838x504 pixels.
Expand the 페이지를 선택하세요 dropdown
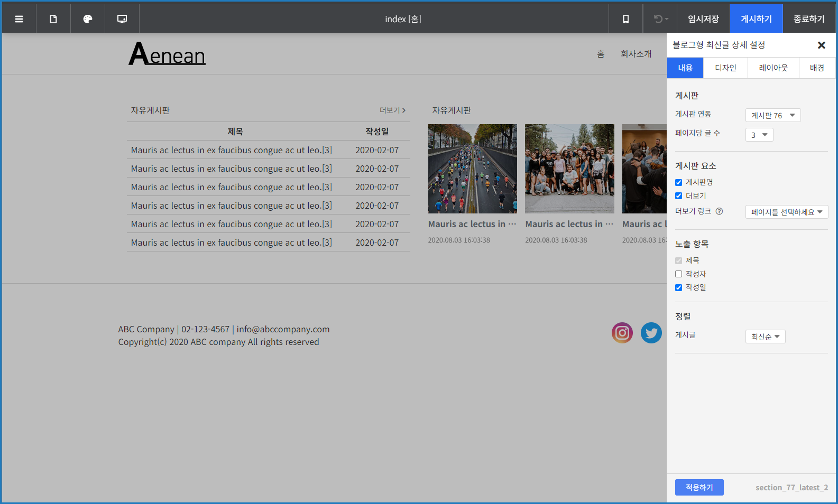pyautogui.click(x=786, y=212)
